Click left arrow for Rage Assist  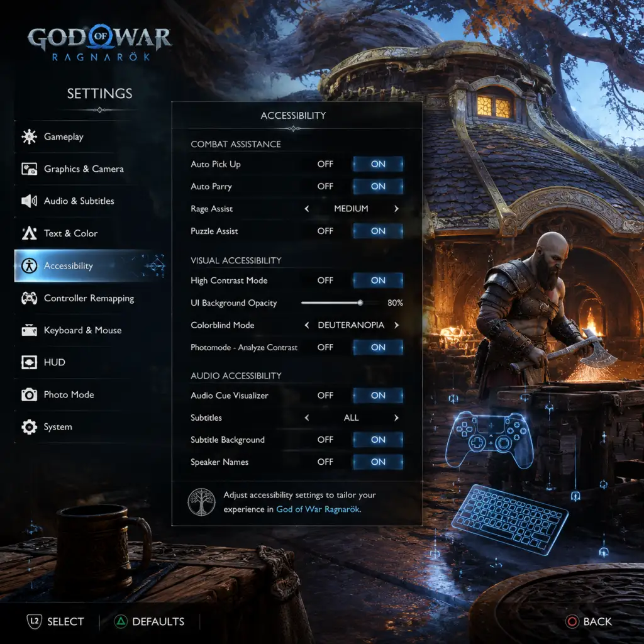(x=307, y=209)
